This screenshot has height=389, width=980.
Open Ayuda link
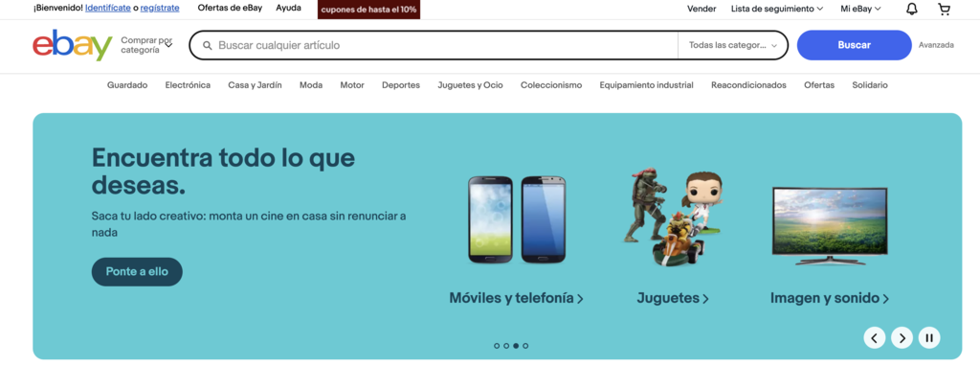pyautogui.click(x=288, y=8)
